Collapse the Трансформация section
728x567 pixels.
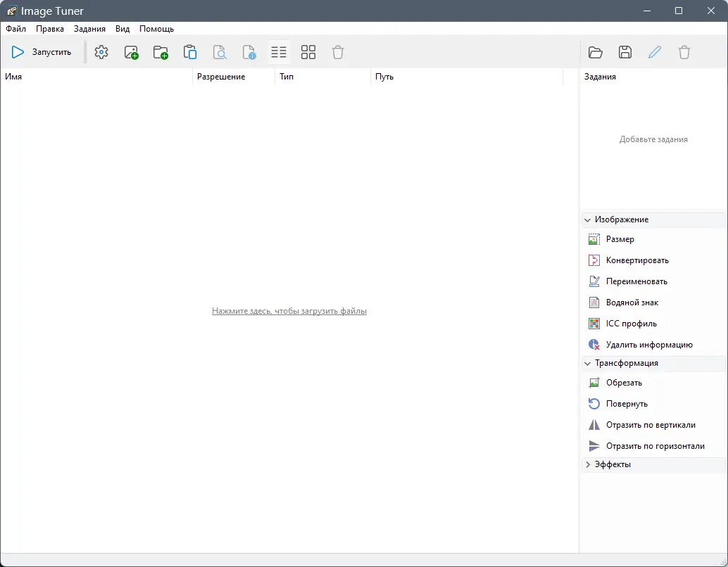587,363
